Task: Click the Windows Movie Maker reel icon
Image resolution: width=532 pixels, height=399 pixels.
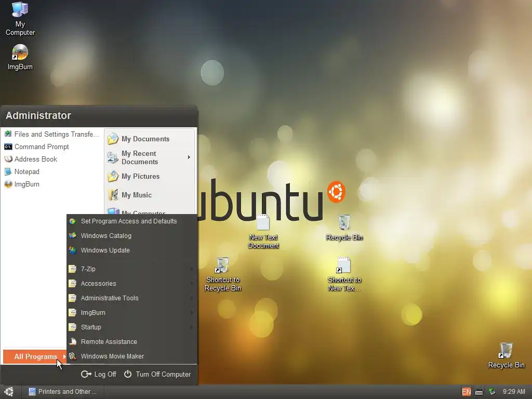Action: [x=72, y=356]
